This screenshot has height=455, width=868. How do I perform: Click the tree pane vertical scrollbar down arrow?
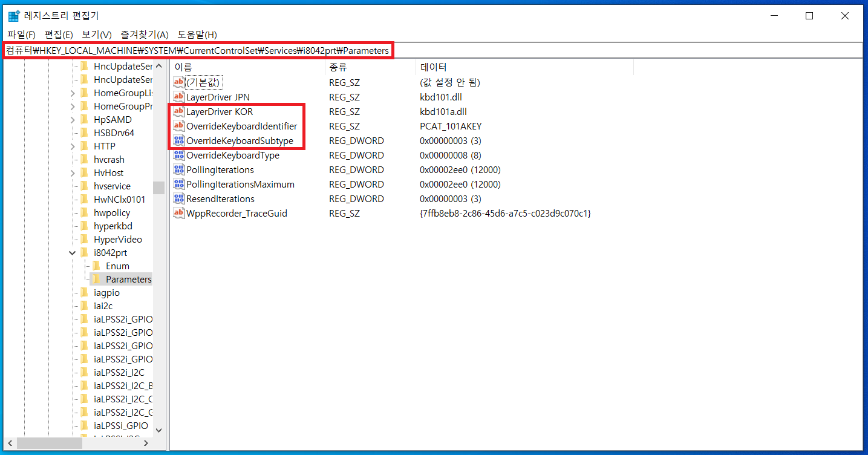click(158, 430)
